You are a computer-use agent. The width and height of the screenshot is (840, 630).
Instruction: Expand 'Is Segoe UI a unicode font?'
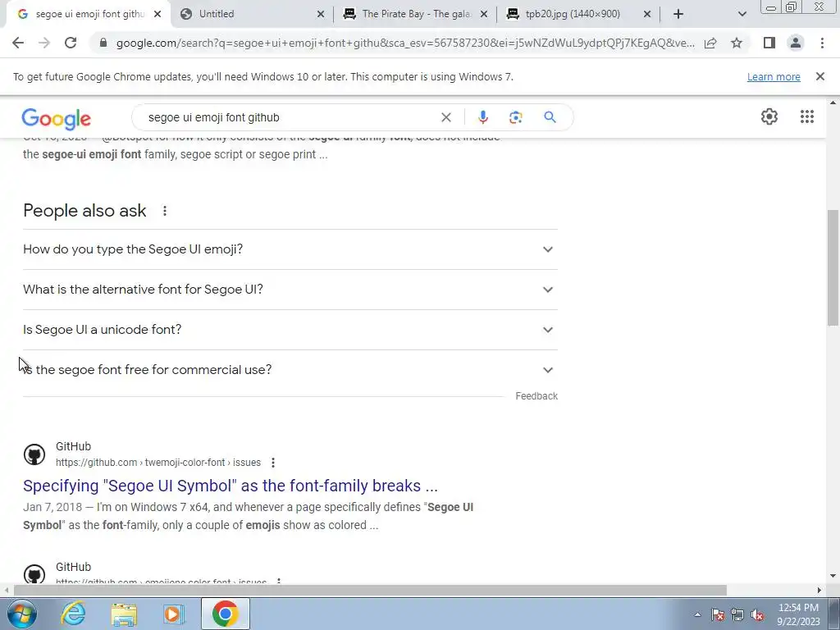pyautogui.click(x=290, y=330)
